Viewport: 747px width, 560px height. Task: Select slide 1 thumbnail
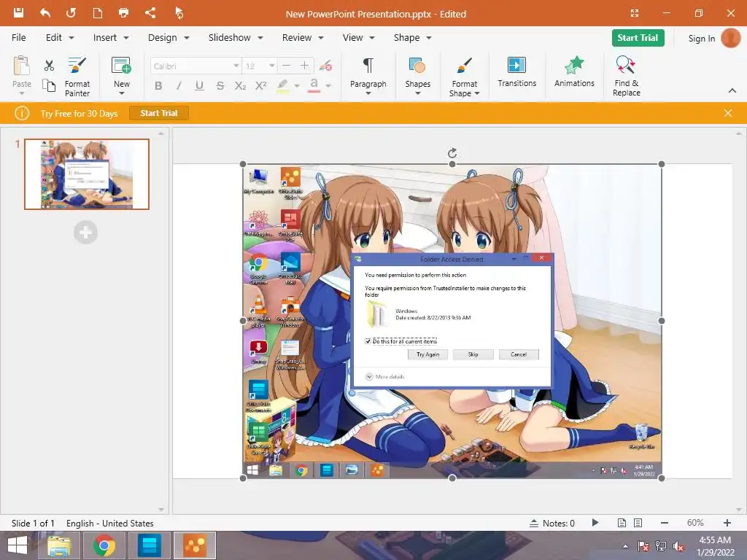[87, 174]
